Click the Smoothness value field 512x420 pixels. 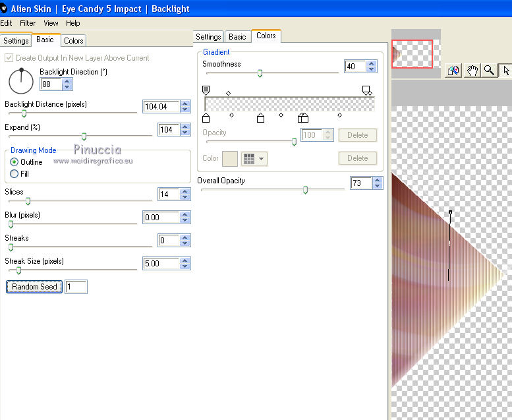(355, 67)
